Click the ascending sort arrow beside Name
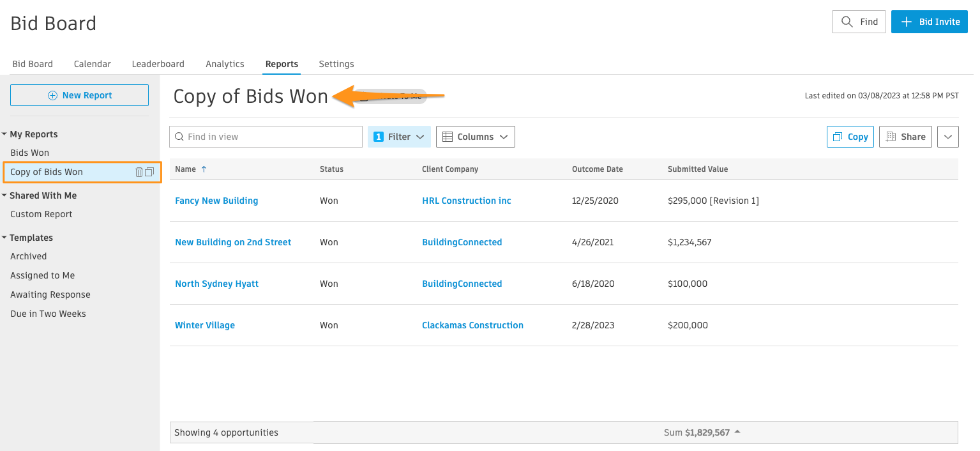The image size is (980, 451). (x=204, y=169)
